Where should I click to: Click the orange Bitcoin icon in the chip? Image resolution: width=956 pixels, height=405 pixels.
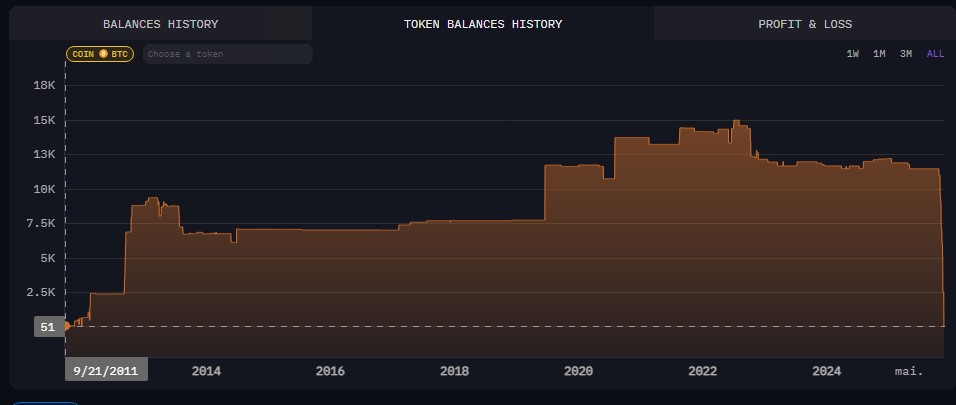[x=103, y=54]
